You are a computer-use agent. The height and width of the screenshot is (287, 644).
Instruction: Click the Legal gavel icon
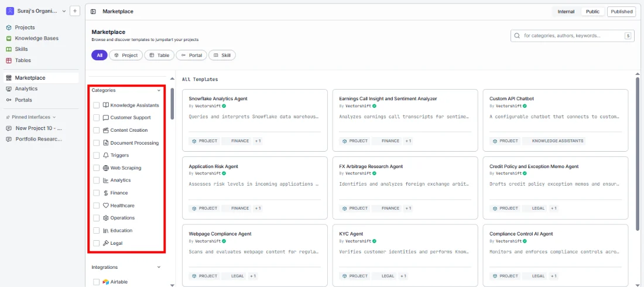coord(105,244)
